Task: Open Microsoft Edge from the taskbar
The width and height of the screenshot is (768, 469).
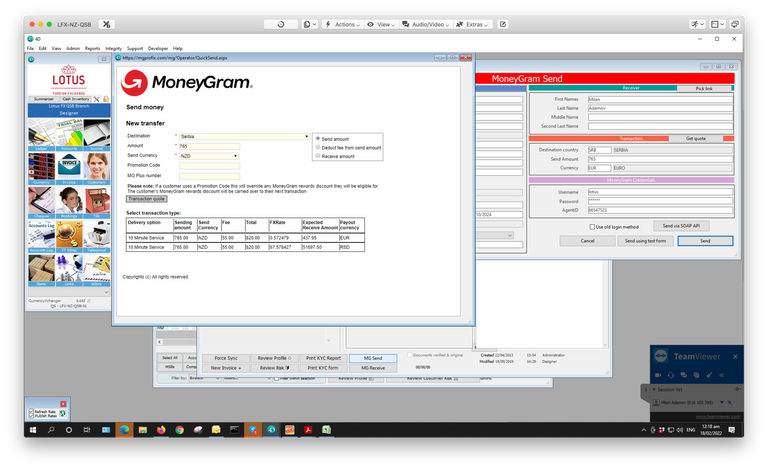Action: point(124,430)
